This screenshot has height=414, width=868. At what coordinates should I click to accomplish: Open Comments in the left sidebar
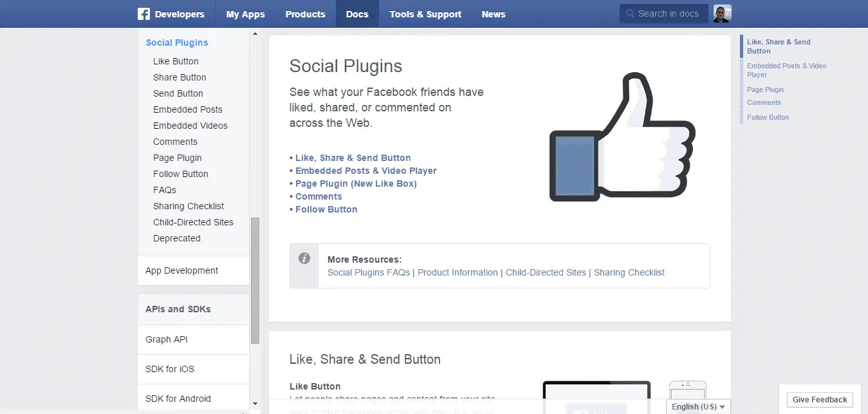tap(175, 142)
